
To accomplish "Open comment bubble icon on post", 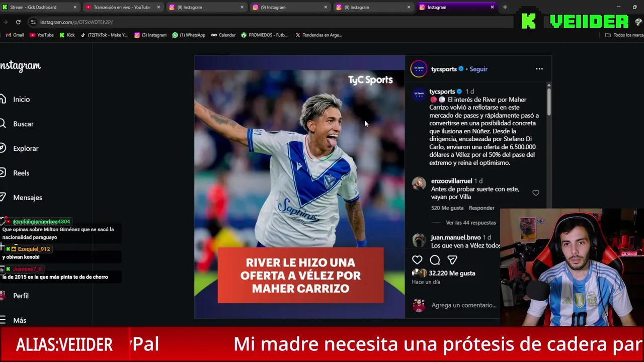I will [435, 260].
